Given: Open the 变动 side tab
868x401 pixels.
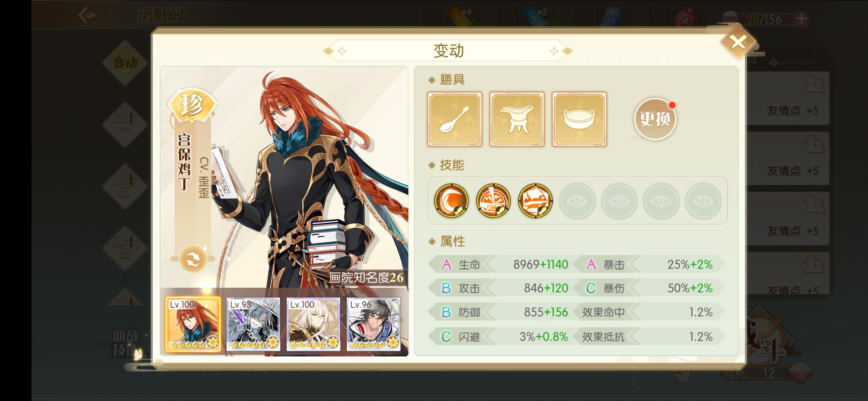Looking at the screenshot, I should 125,62.
